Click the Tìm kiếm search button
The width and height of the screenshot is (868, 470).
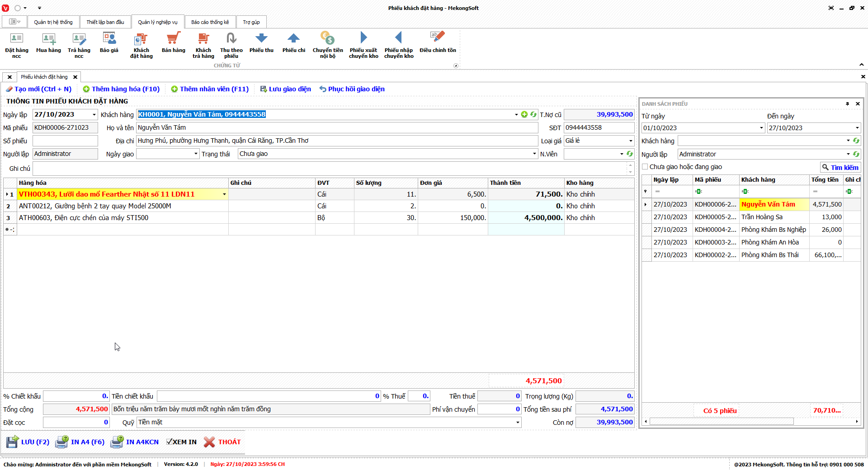pos(840,167)
